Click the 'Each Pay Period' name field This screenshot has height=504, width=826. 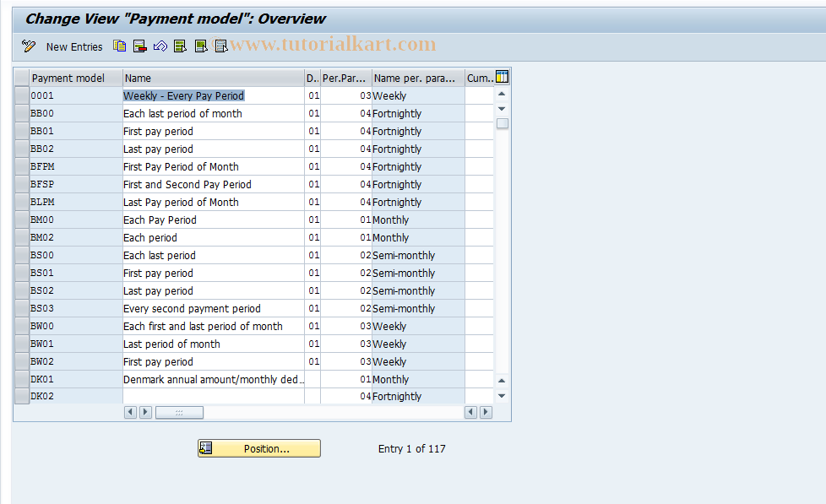click(214, 219)
